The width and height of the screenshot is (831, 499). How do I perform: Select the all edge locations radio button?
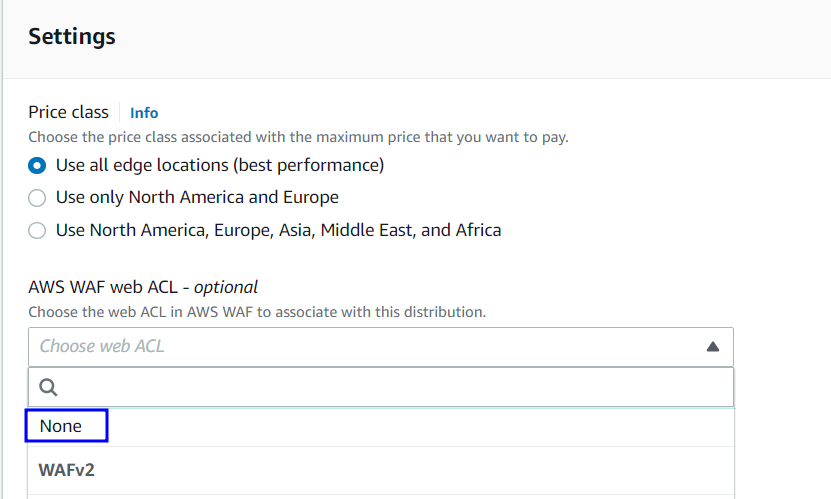tap(37, 165)
